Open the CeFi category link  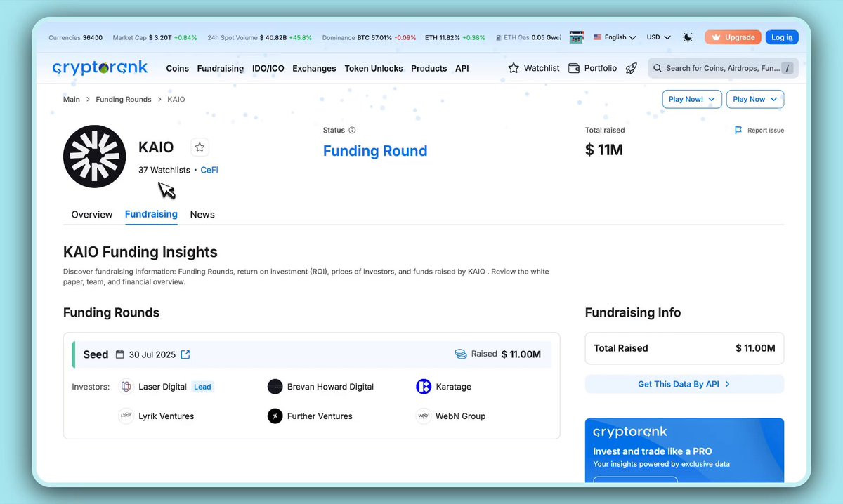(x=209, y=170)
